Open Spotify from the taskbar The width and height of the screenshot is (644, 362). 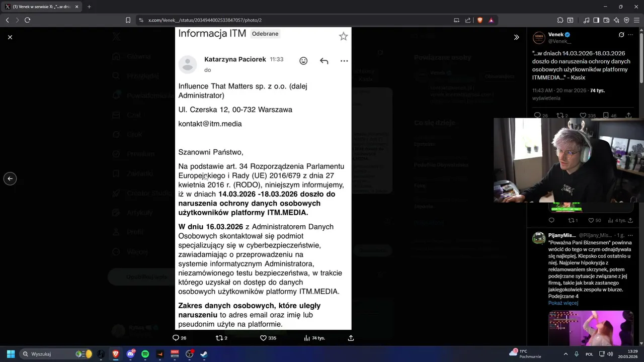(x=145, y=354)
